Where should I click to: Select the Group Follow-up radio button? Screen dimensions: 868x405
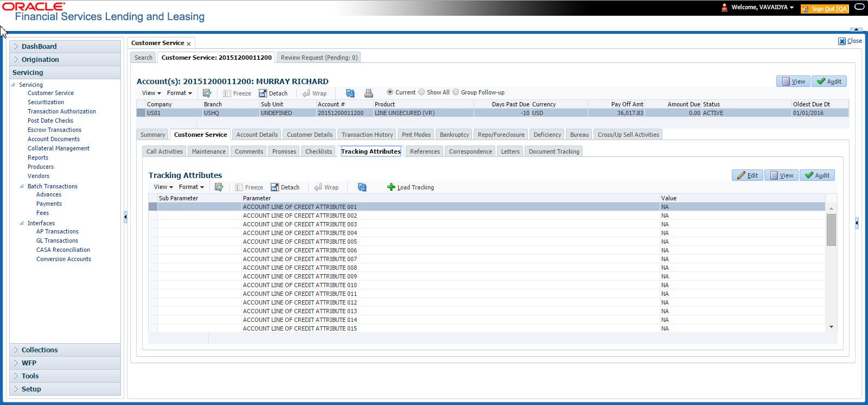[x=455, y=92]
